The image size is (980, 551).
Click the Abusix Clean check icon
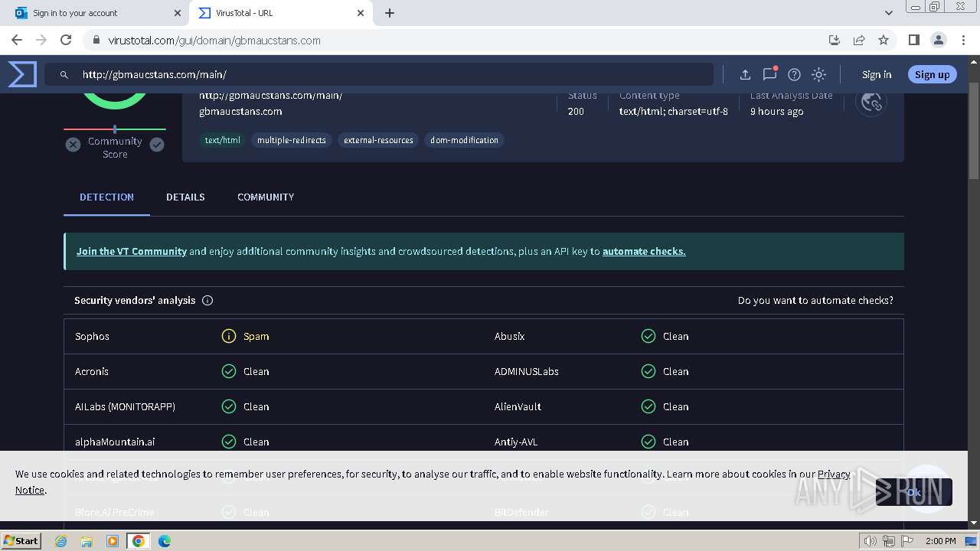click(648, 336)
